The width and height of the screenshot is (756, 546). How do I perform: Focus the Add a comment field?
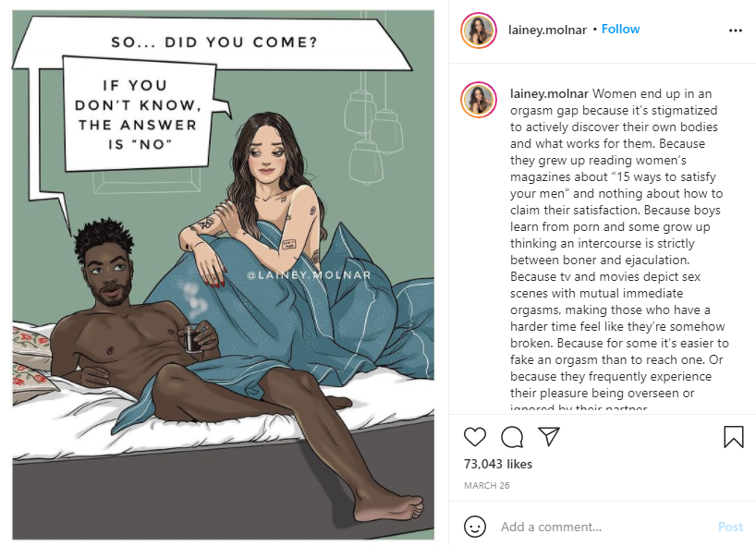point(603,527)
